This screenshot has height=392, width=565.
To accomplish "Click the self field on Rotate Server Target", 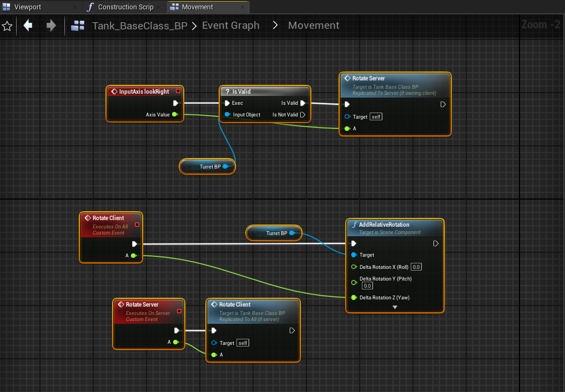I will pos(376,116).
